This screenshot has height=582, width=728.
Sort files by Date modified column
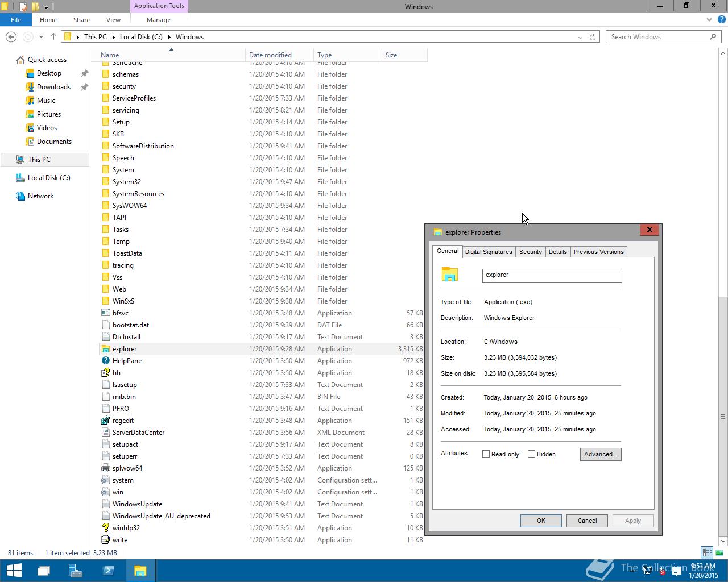point(279,55)
